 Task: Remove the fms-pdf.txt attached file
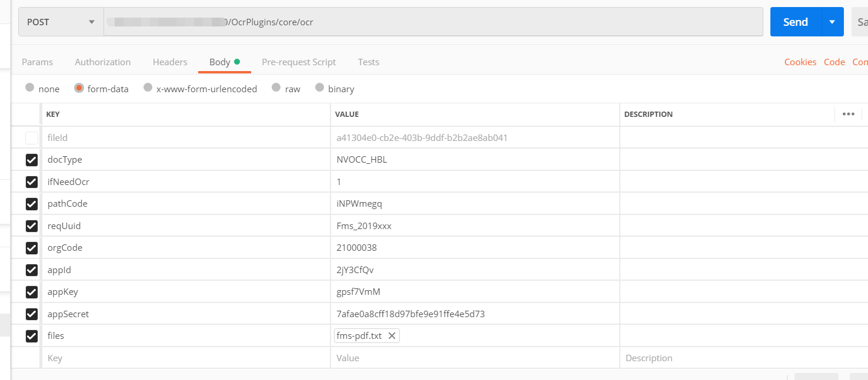391,336
